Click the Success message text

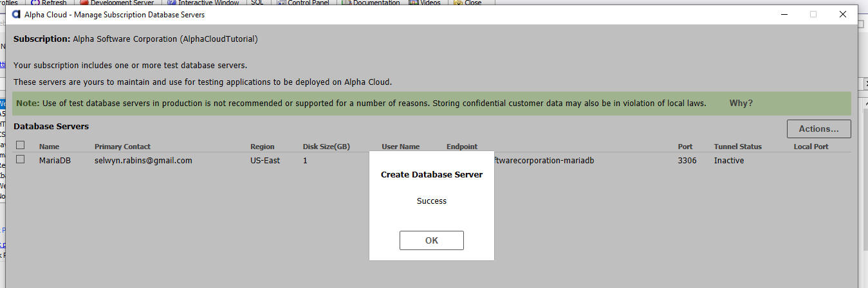[x=431, y=201]
